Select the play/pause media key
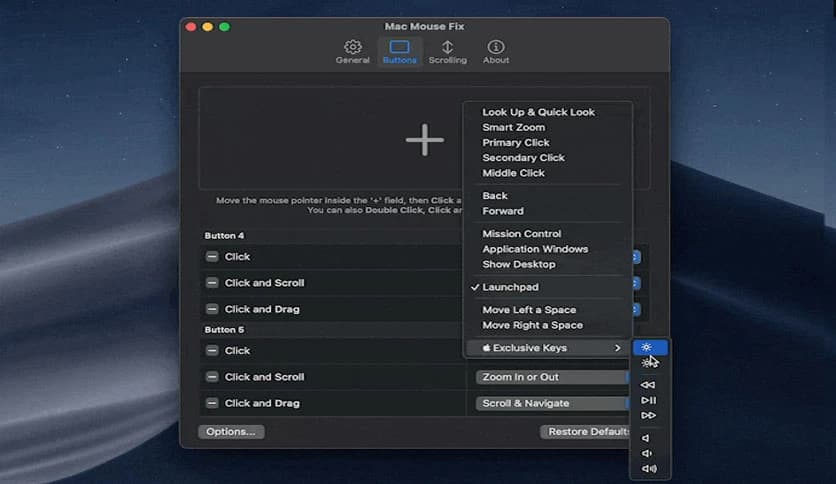Viewport: 836px width, 484px height. point(650,400)
